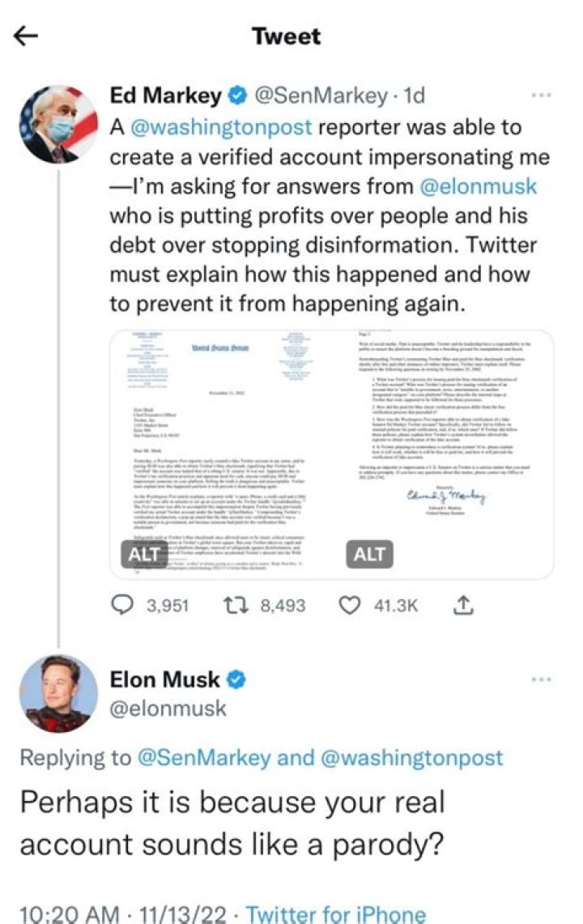The width and height of the screenshot is (583, 924).
Task: Click the back arrow to leave the tweet
Action: [x=25, y=36]
